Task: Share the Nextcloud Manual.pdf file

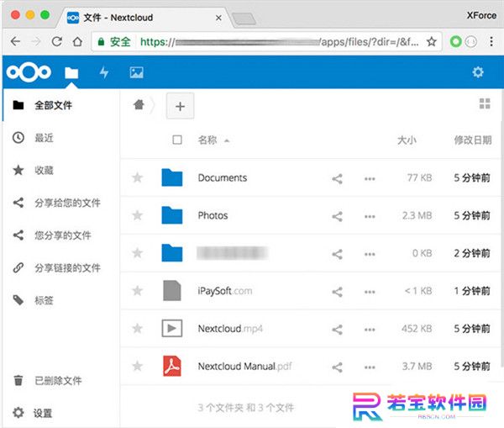Action: [x=337, y=367]
